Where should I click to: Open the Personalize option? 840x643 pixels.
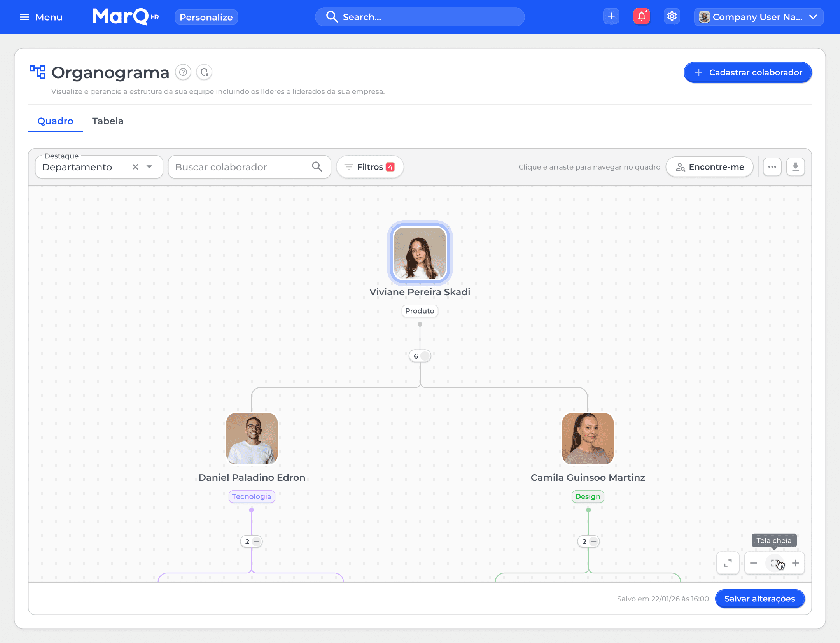[x=206, y=17]
